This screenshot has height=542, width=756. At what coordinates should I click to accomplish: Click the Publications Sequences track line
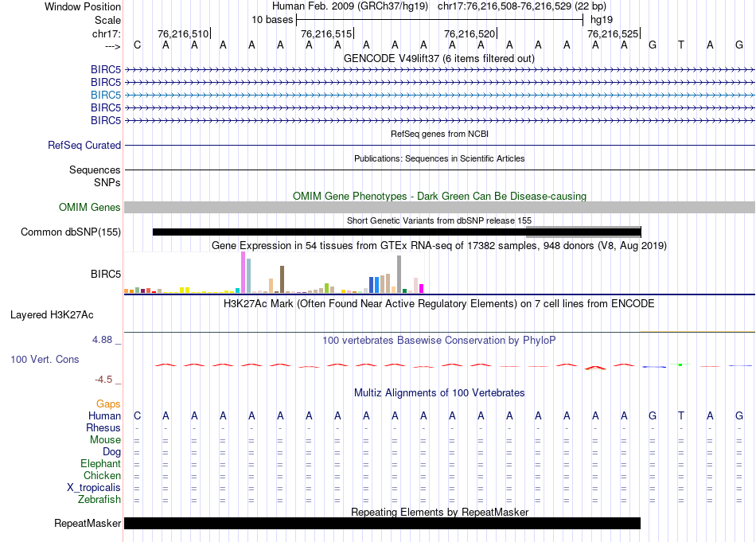(x=440, y=170)
